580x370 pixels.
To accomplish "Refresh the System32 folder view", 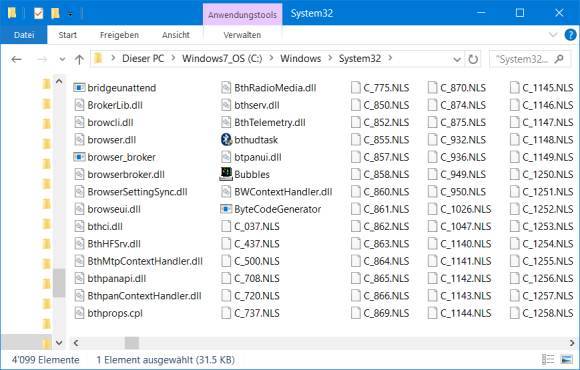I will point(473,59).
